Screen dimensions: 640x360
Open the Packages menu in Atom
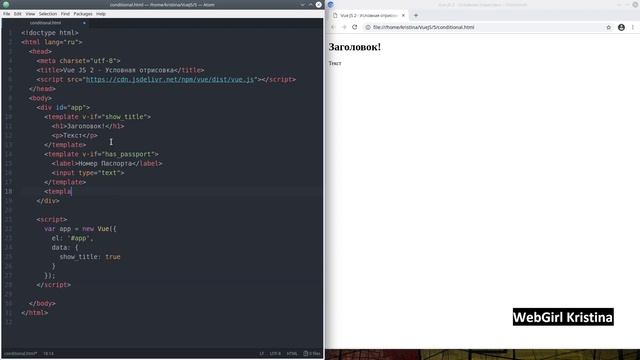[x=83, y=14]
